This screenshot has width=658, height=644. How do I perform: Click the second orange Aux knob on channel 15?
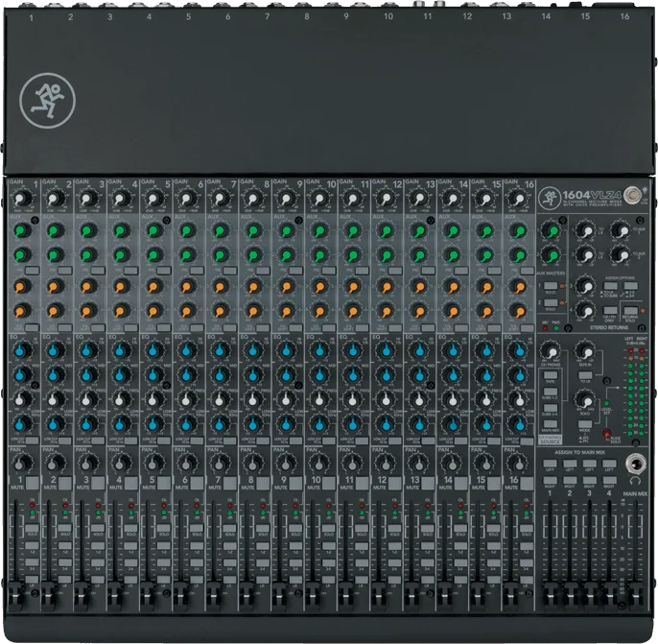(x=485, y=312)
